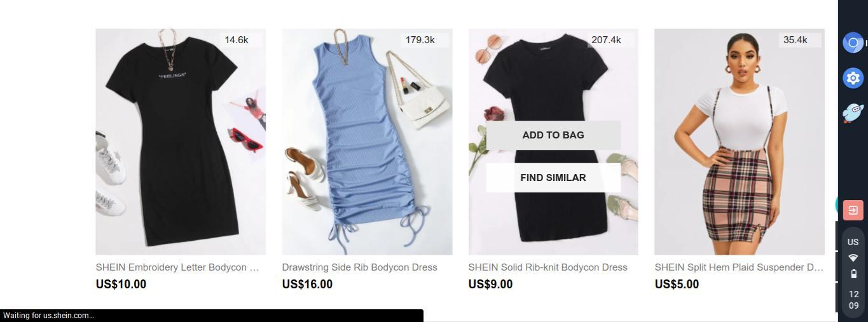Click the pink sign-out icon
Viewport: 868px width, 322px height.
(x=853, y=210)
